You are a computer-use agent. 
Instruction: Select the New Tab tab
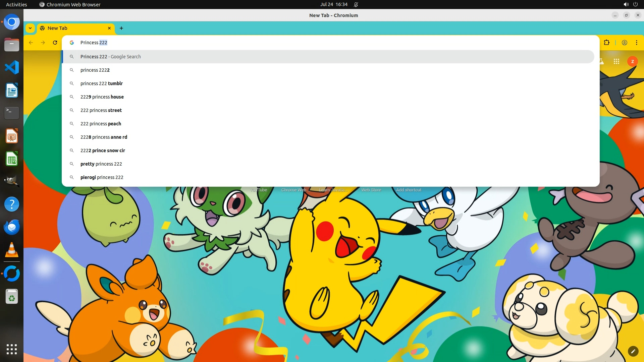pyautogui.click(x=74, y=28)
